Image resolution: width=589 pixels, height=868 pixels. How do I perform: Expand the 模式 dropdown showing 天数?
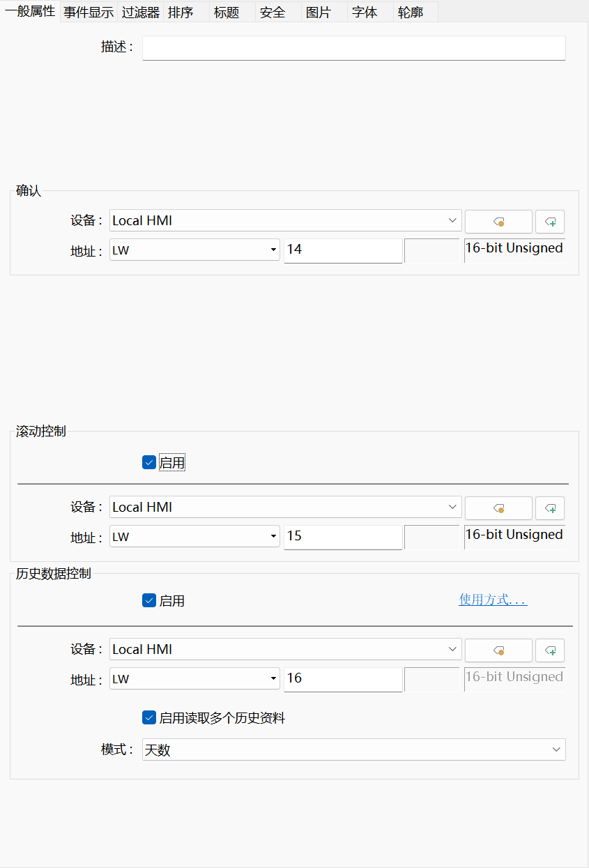click(354, 749)
